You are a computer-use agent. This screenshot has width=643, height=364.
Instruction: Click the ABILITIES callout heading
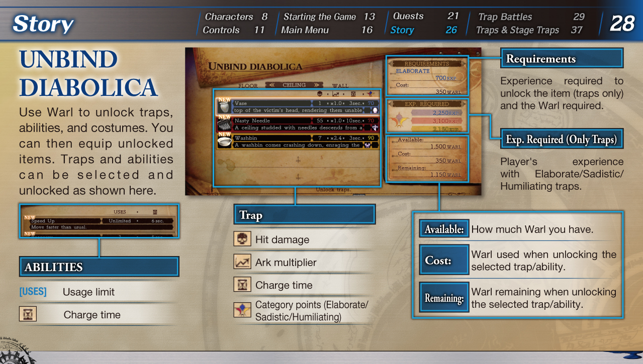[x=99, y=267]
